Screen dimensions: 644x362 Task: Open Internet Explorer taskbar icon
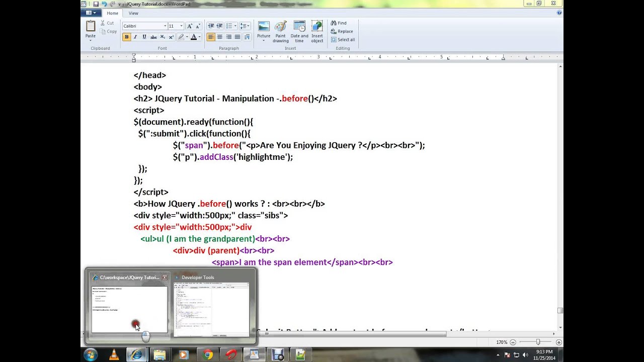(136, 355)
